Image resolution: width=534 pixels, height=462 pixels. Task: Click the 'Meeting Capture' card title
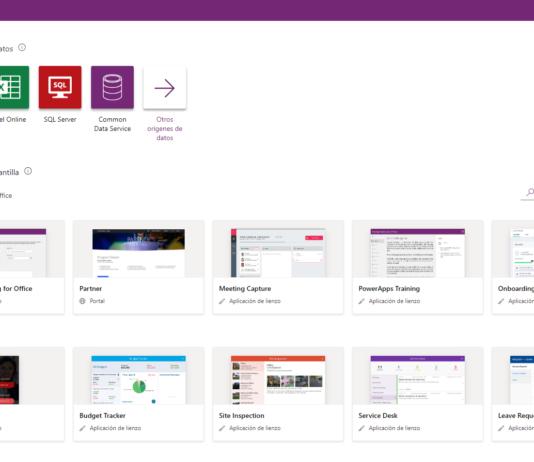pos(245,288)
